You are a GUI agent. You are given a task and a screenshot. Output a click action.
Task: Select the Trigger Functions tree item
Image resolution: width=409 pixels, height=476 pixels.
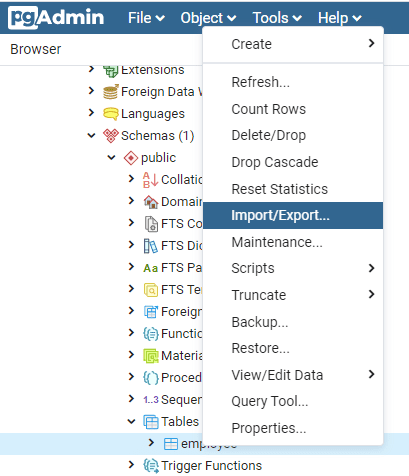coord(211,466)
